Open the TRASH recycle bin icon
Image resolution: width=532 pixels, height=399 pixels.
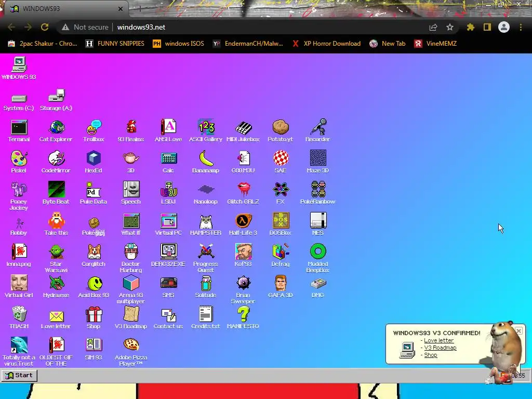point(19,318)
